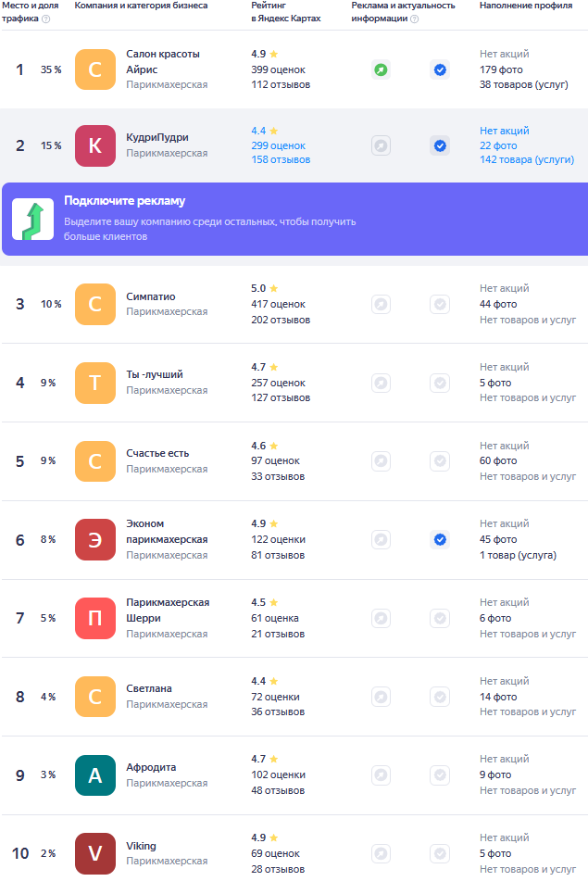Click grey verified badge in Симпатио row

[x=440, y=304]
